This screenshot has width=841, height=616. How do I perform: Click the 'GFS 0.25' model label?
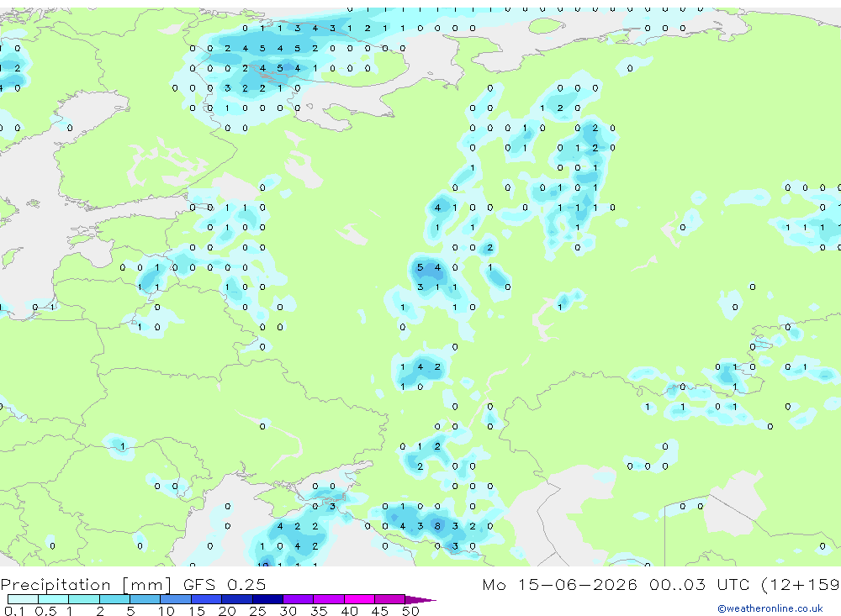pos(225,585)
